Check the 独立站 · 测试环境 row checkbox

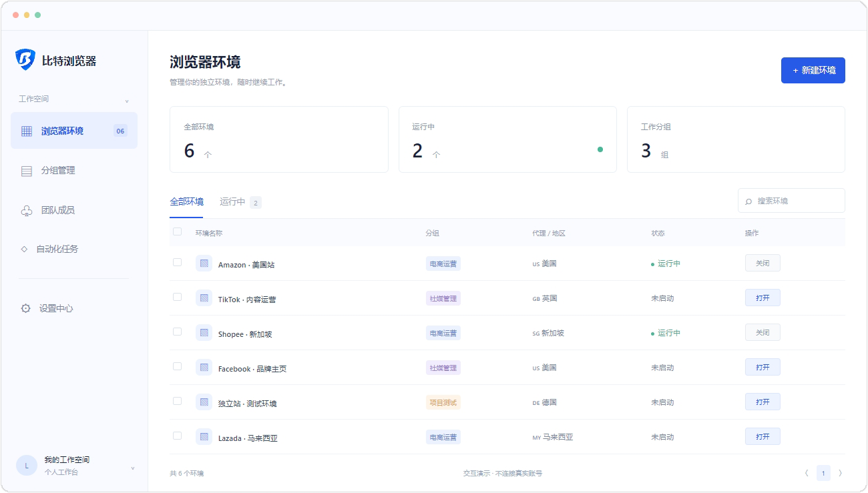pos(177,401)
